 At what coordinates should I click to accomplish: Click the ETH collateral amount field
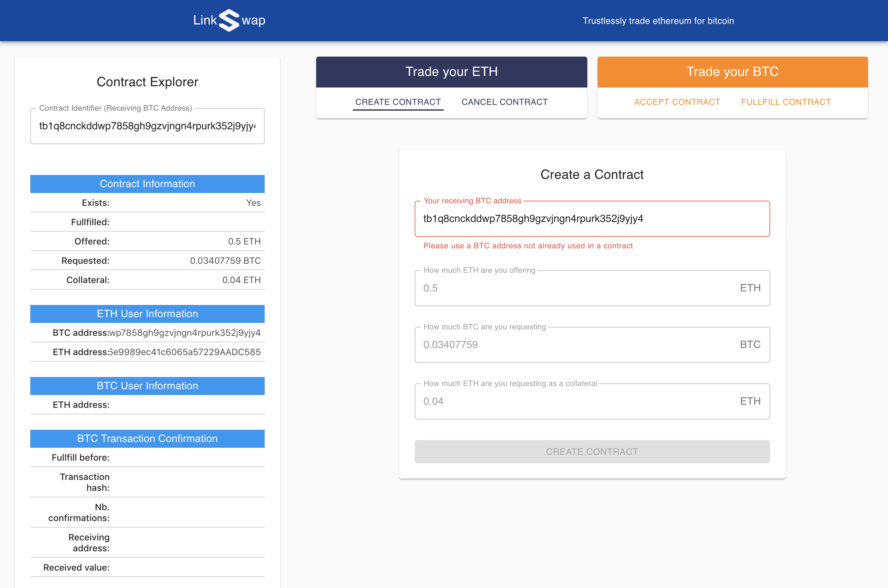(578, 401)
